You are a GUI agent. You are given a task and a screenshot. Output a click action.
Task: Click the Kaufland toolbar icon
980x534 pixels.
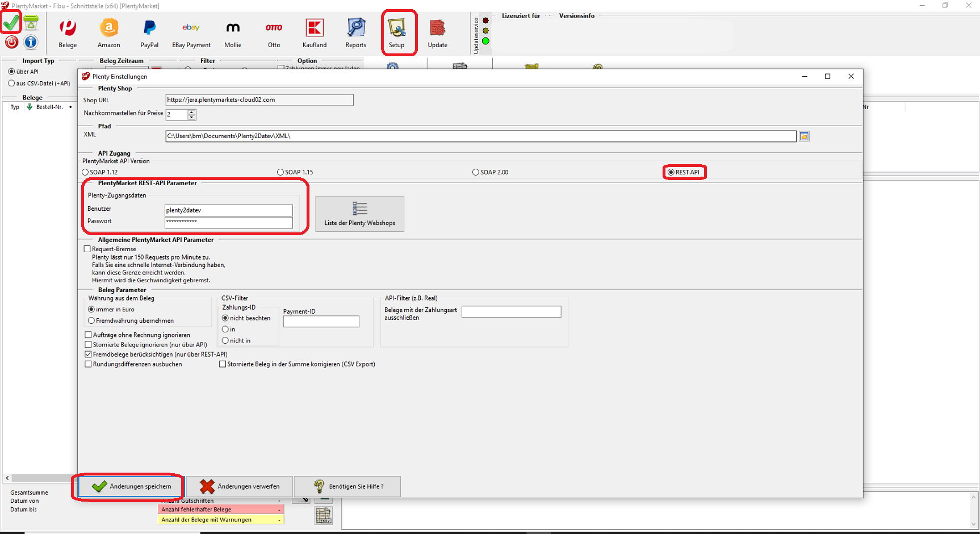tap(315, 33)
